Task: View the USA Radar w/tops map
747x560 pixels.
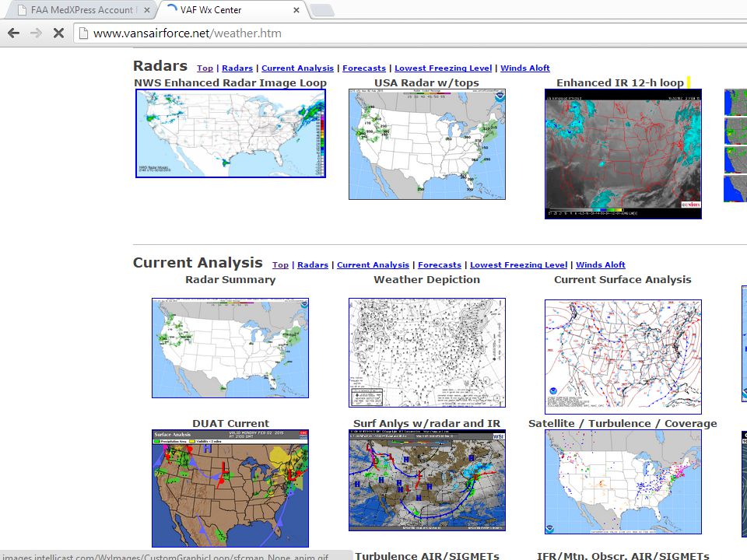Action: (427, 145)
